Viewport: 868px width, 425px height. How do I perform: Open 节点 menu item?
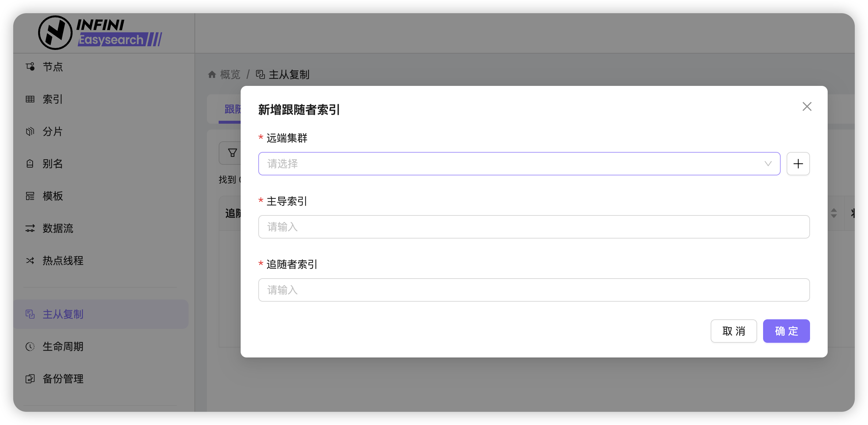[101, 67]
